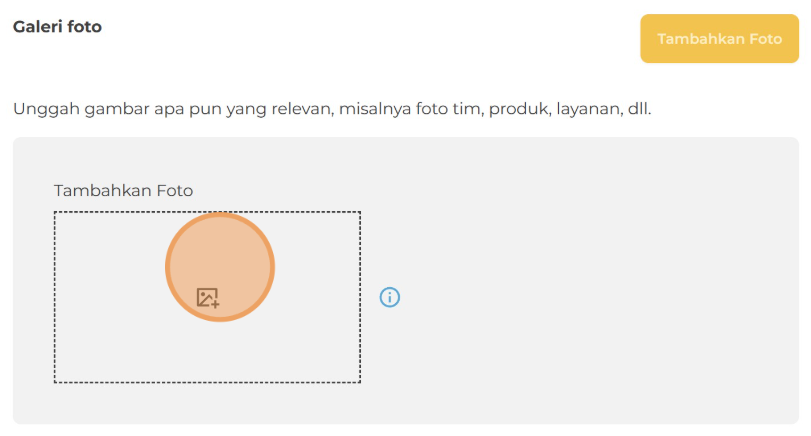
Task: Add a photo using top-right button
Action: click(x=719, y=39)
